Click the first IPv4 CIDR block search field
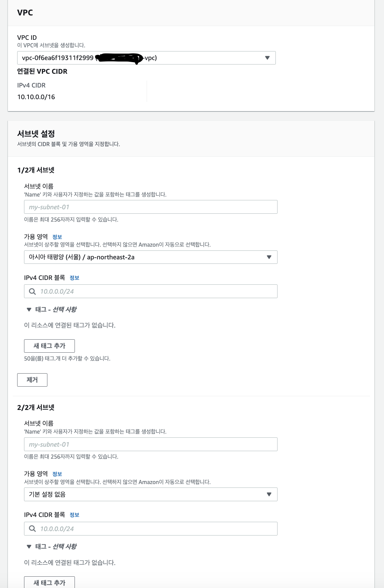 point(150,292)
